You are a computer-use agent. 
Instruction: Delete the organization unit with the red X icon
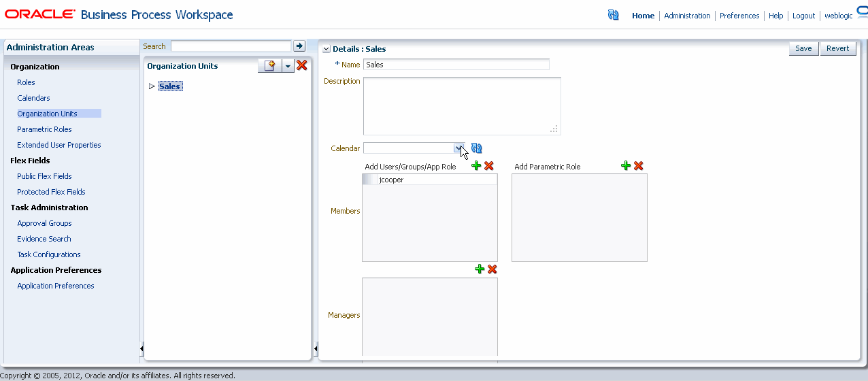302,65
